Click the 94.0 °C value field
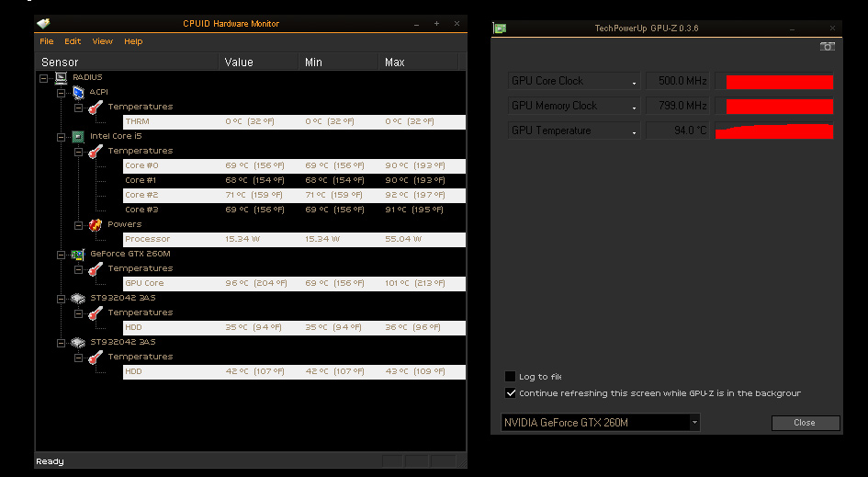868x477 pixels. click(678, 131)
